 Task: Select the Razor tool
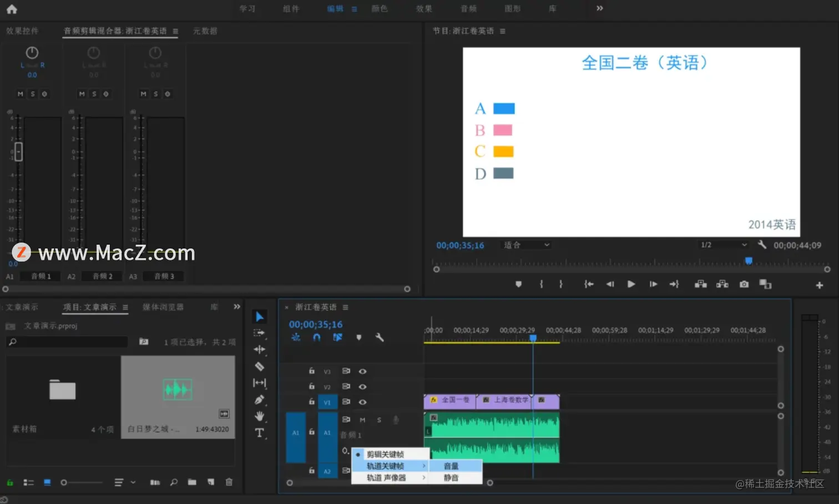click(259, 366)
